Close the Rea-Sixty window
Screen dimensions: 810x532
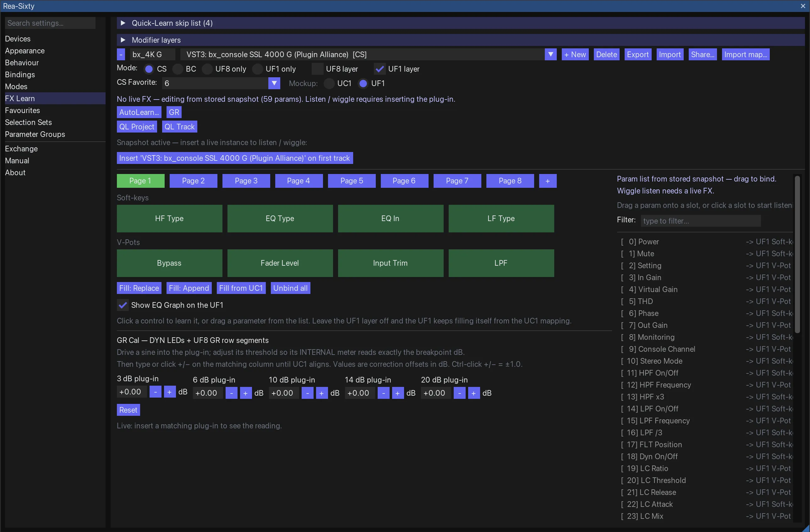(803, 6)
